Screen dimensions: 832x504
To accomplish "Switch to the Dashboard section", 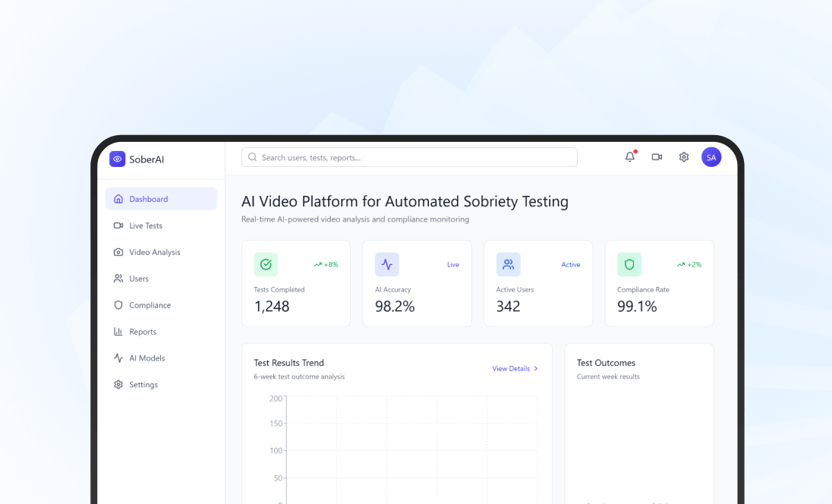I will (x=149, y=199).
